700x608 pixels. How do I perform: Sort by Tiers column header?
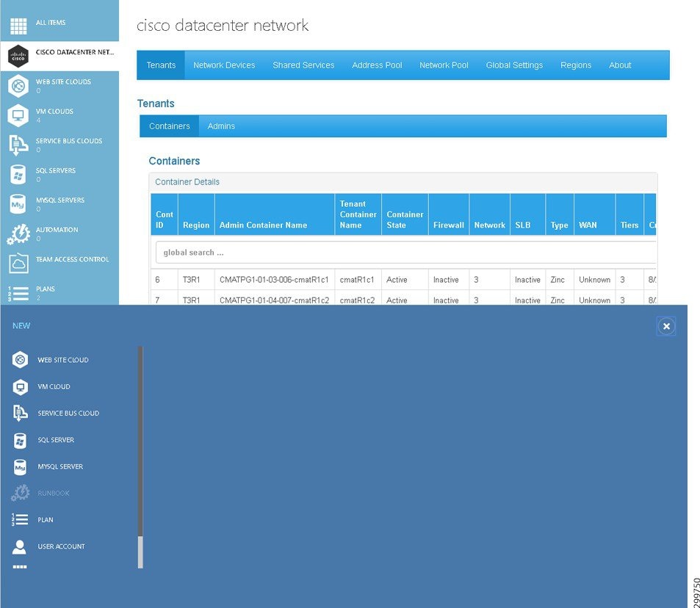pyautogui.click(x=629, y=214)
